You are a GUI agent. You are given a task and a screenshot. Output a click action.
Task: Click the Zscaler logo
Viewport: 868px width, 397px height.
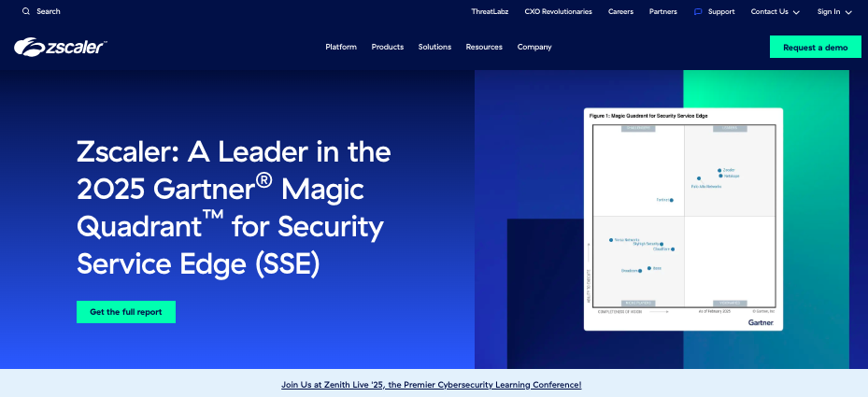coord(61,47)
